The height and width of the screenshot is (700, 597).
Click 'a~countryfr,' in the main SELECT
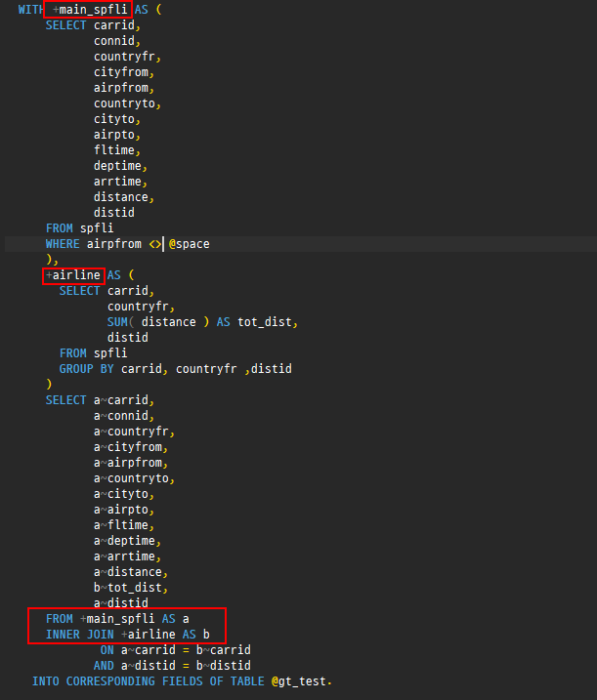134,432
